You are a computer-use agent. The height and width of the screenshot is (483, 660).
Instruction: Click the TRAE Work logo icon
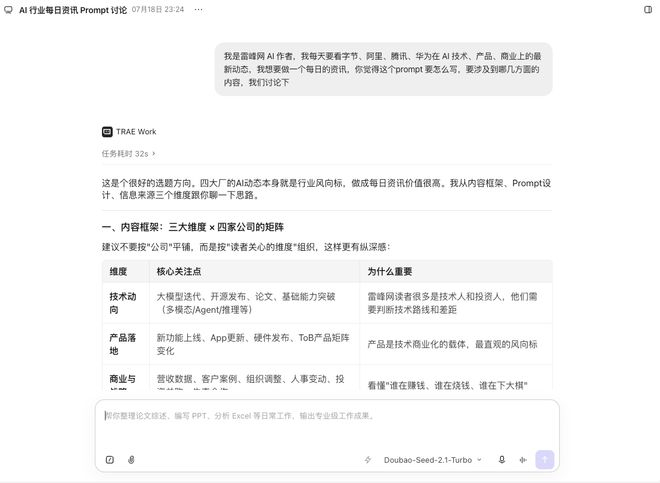(107, 132)
